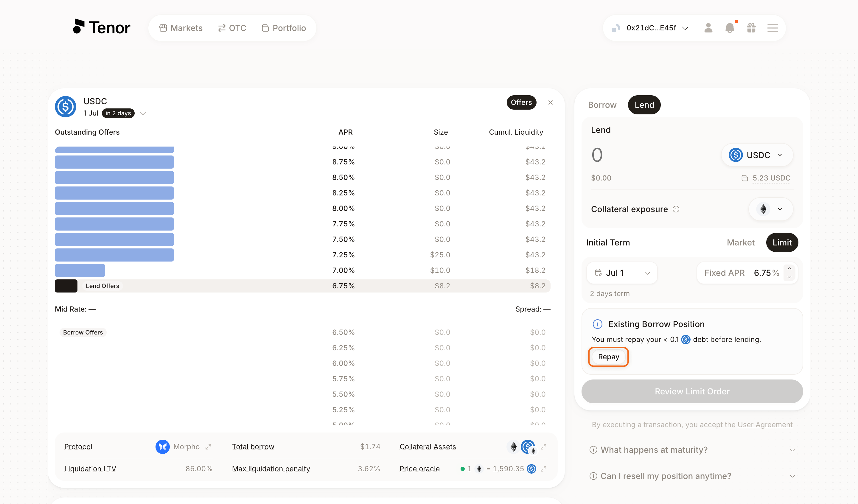Viewport: 858px width, 504px height.
Task: Open the gift rewards icon
Action: coord(751,28)
